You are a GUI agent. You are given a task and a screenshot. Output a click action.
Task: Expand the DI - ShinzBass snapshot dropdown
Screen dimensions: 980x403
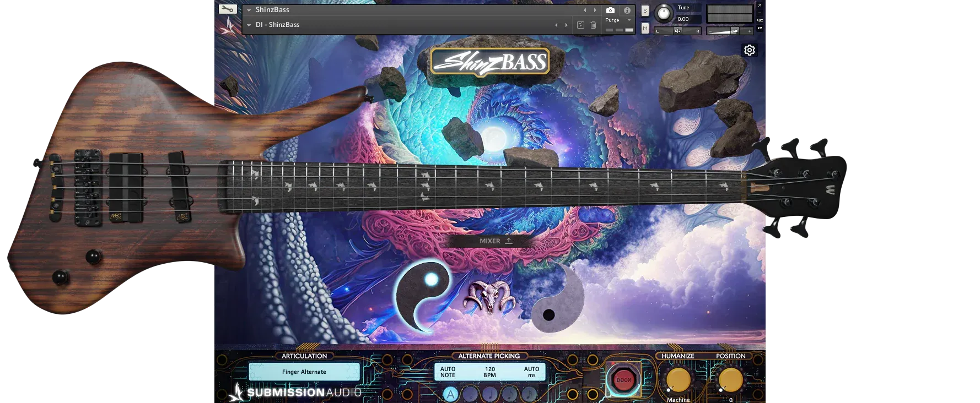click(249, 25)
